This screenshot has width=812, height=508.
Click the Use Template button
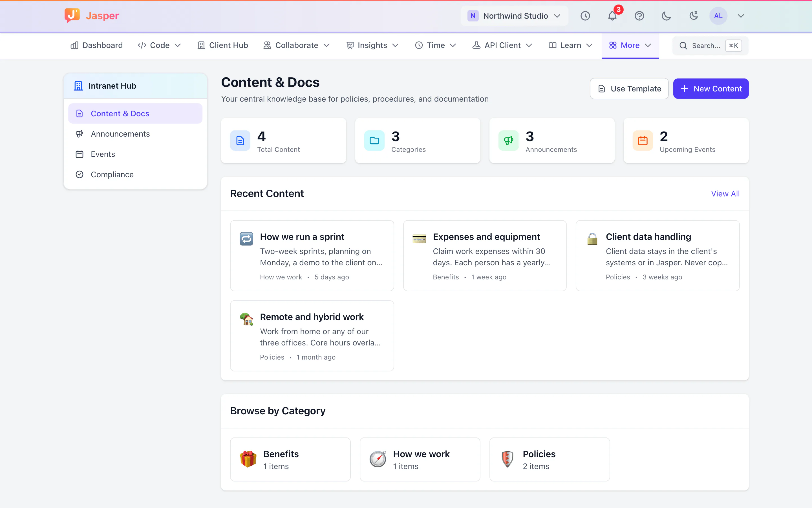(x=629, y=89)
